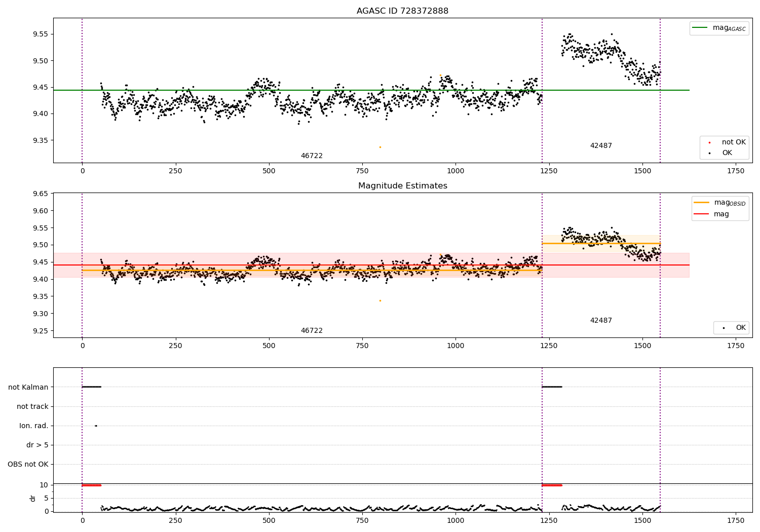Click the "not track" row label

pyautogui.click(x=32, y=406)
